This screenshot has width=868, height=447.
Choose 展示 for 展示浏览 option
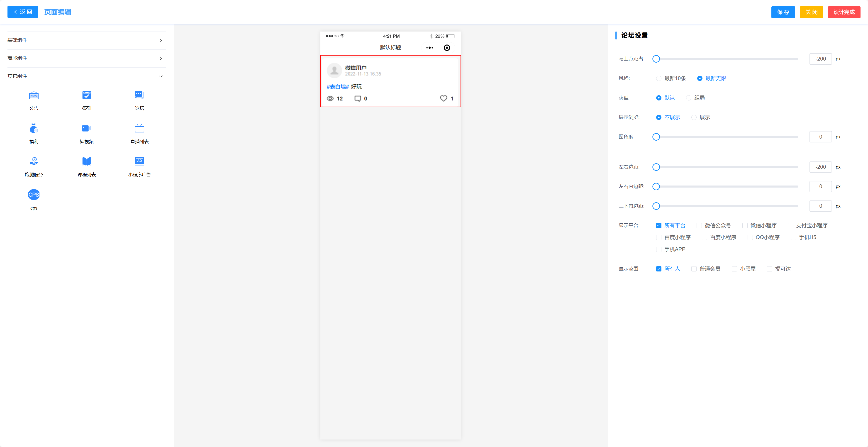pos(694,118)
